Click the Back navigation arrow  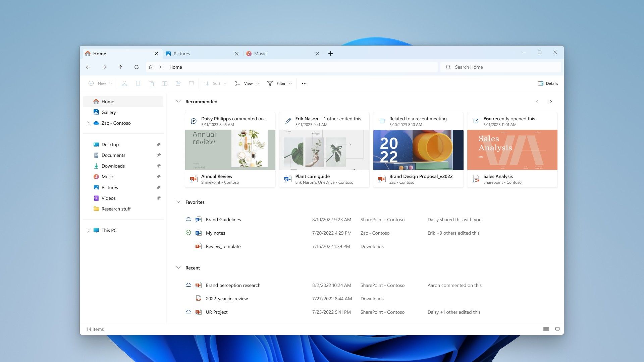[x=88, y=67]
